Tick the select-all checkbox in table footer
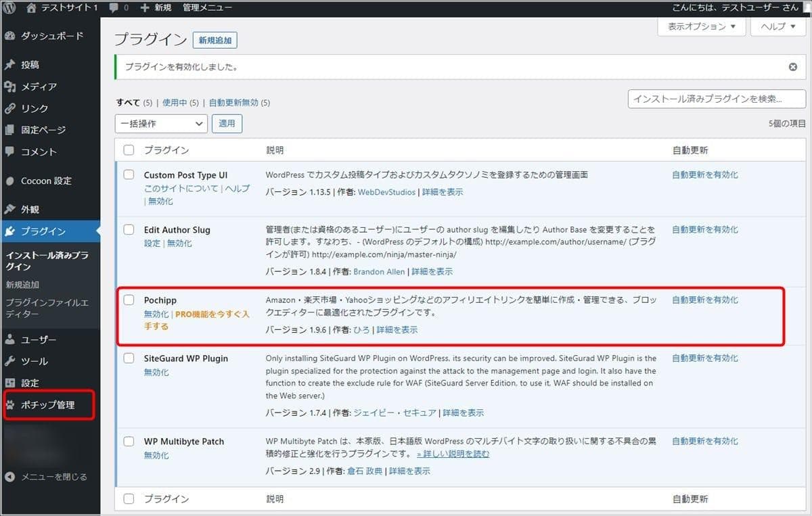 coord(129,499)
